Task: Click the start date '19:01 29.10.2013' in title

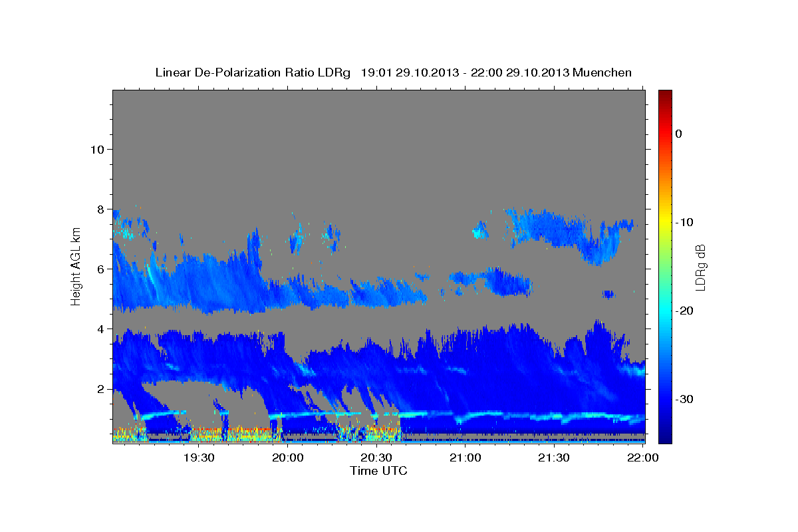Action: pyautogui.click(x=410, y=72)
